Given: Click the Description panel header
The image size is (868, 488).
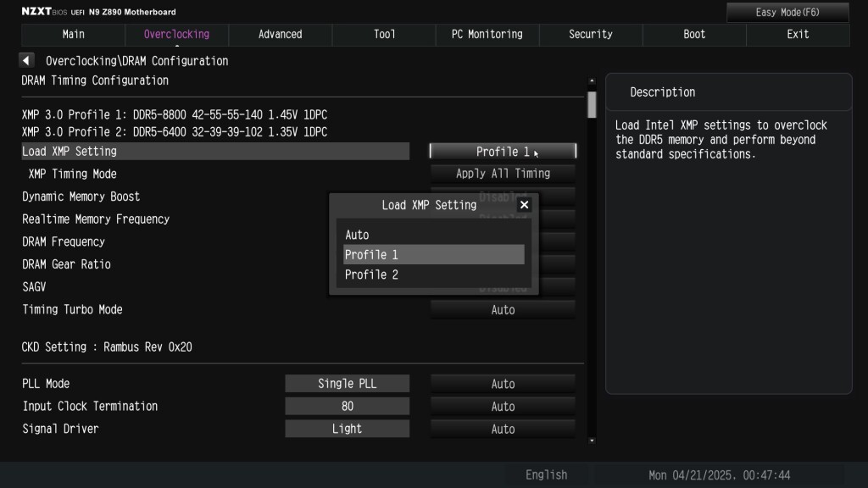Looking at the screenshot, I should point(662,92).
